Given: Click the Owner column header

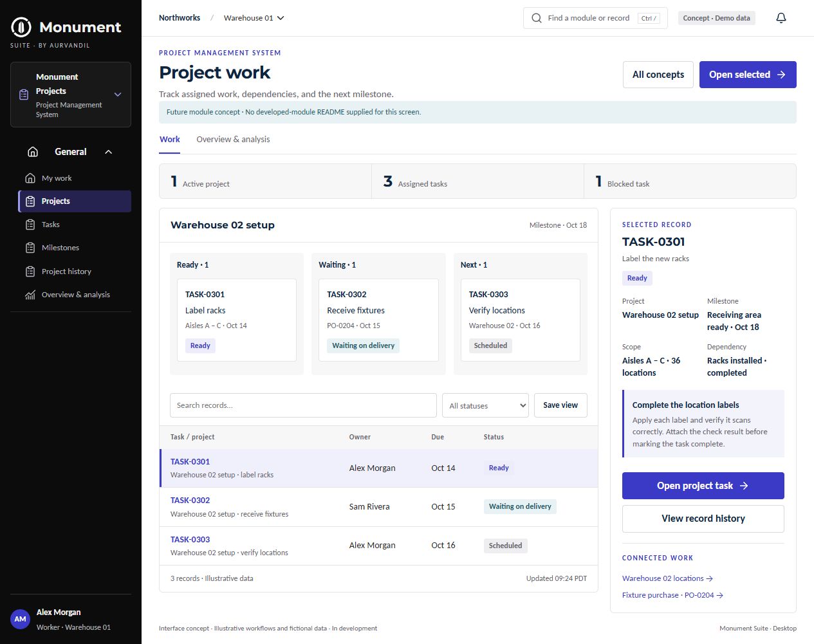Looking at the screenshot, I should (x=360, y=437).
